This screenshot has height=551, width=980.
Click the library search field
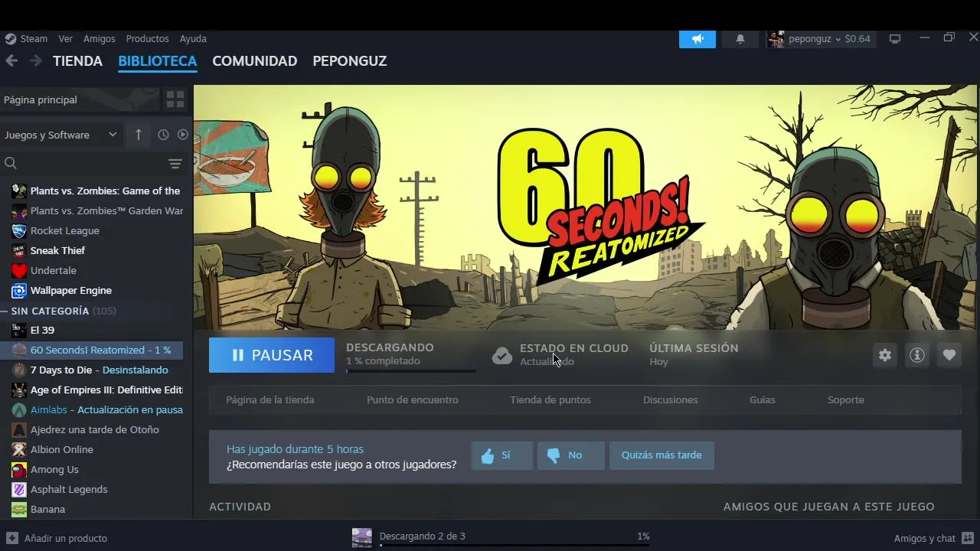(92, 163)
